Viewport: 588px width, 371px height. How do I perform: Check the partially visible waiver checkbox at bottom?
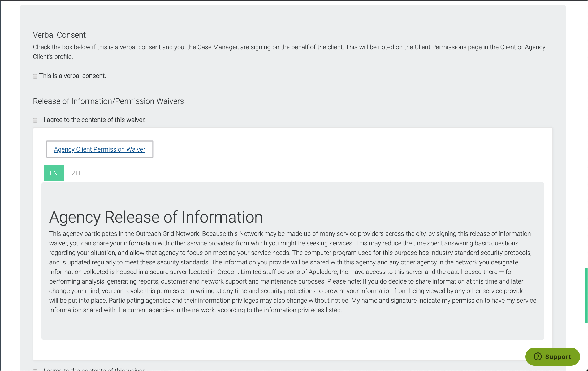(x=35, y=370)
